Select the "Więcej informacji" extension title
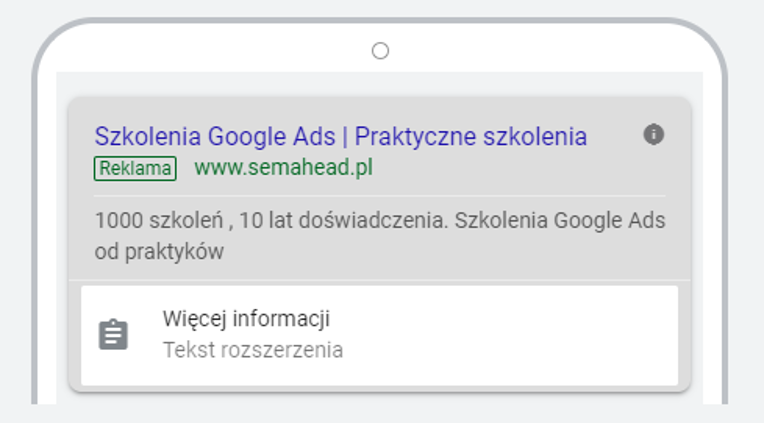This screenshot has width=764, height=423. (x=246, y=319)
